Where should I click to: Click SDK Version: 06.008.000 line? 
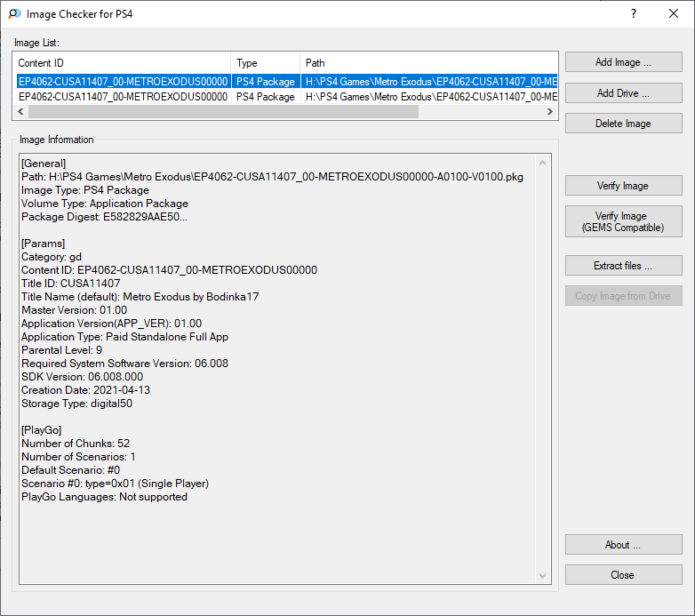[x=82, y=377]
